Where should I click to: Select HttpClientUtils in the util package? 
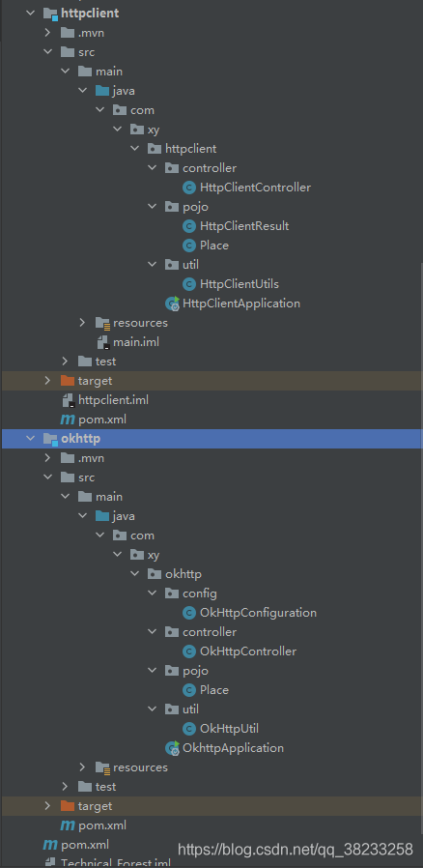click(x=240, y=284)
